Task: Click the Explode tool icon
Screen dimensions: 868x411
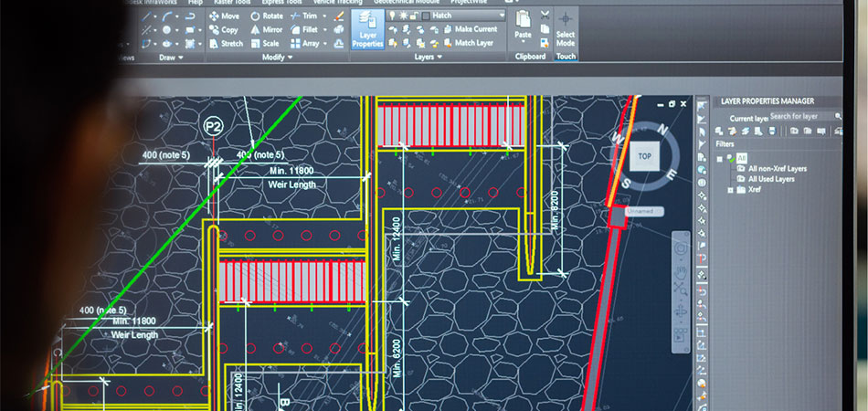Action: coord(339,30)
